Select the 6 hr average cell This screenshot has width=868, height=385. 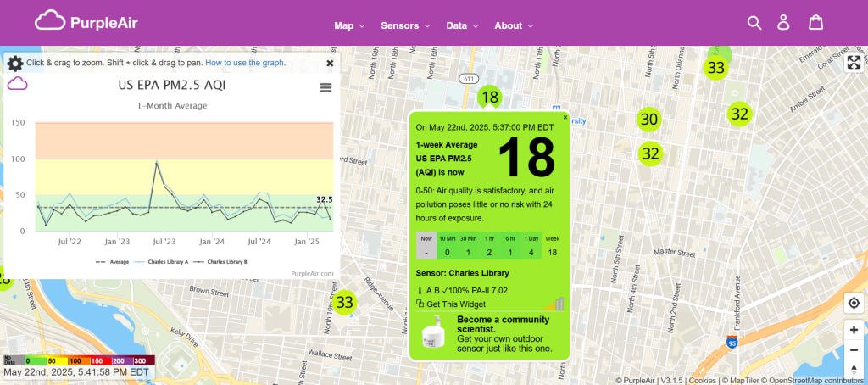(x=510, y=245)
